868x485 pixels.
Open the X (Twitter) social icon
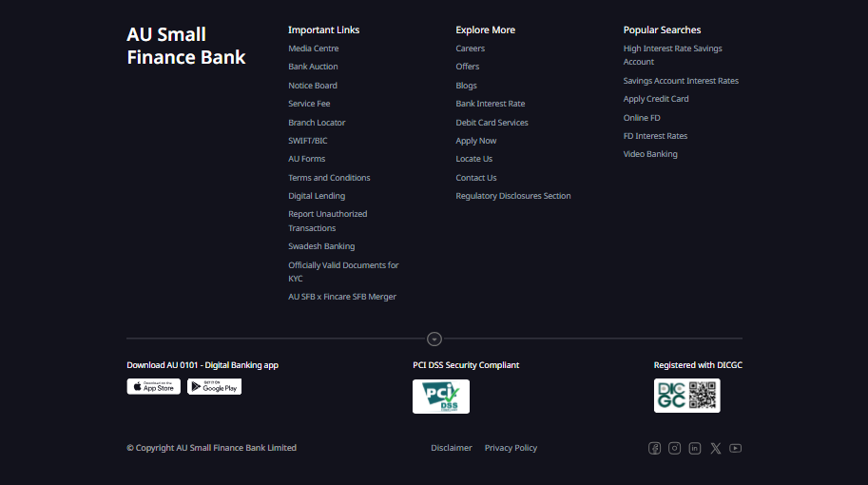coord(716,448)
